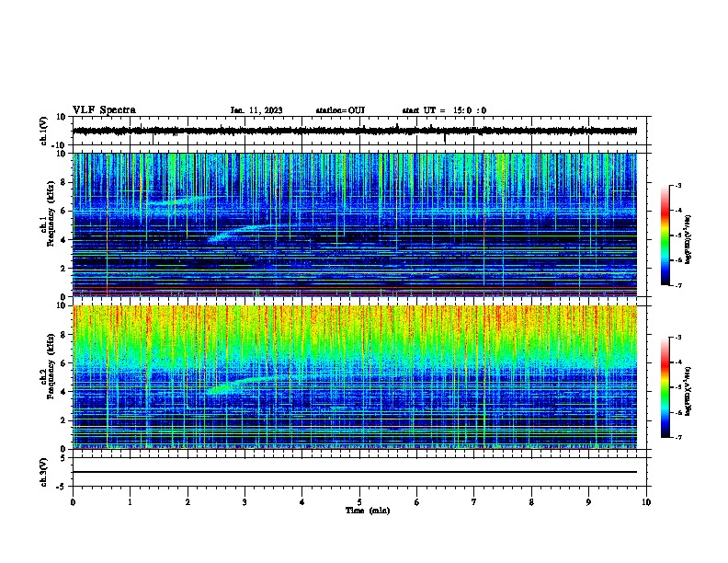Viewport: 728px width, 563px height.
Task: Click tick label "10" on the time axis
Action: 646,502
